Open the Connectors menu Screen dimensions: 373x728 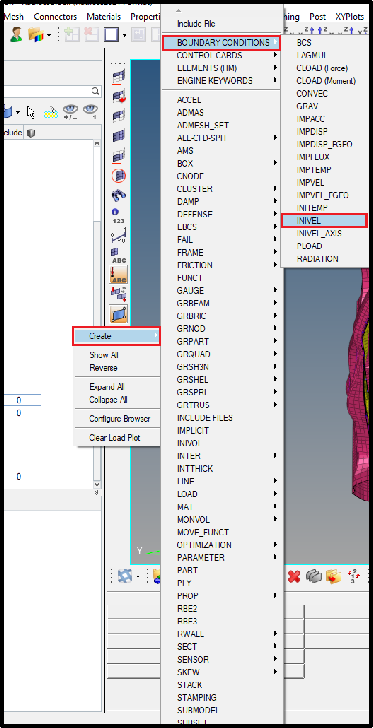tap(55, 17)
